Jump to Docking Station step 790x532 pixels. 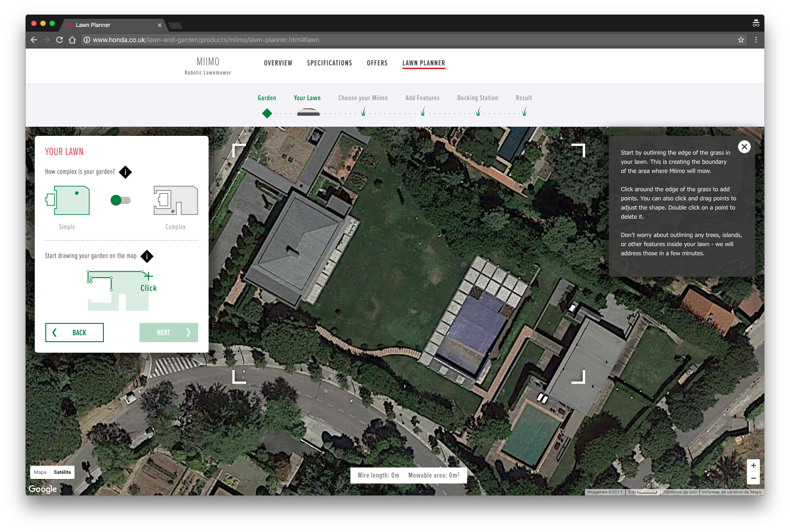coord(478,98)
